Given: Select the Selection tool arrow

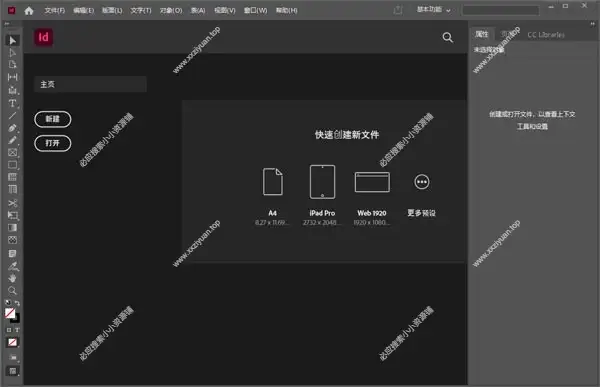Looking at the screenshot, I should coord(12,40).
